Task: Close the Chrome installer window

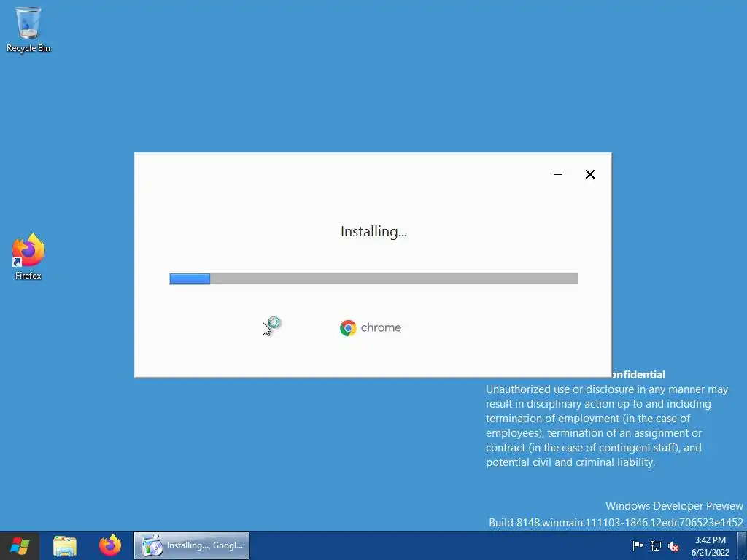Action: [x=589, y=174]
